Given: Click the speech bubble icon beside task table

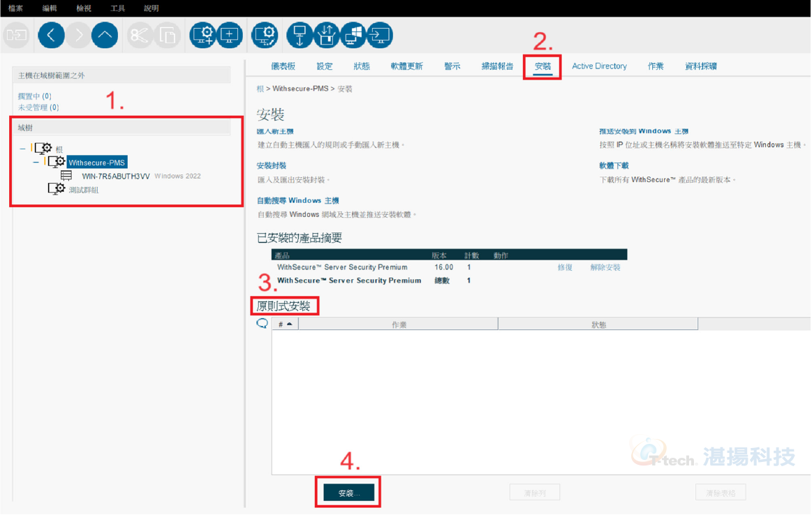Looking at the screenshot, I should tap(262, 324).
